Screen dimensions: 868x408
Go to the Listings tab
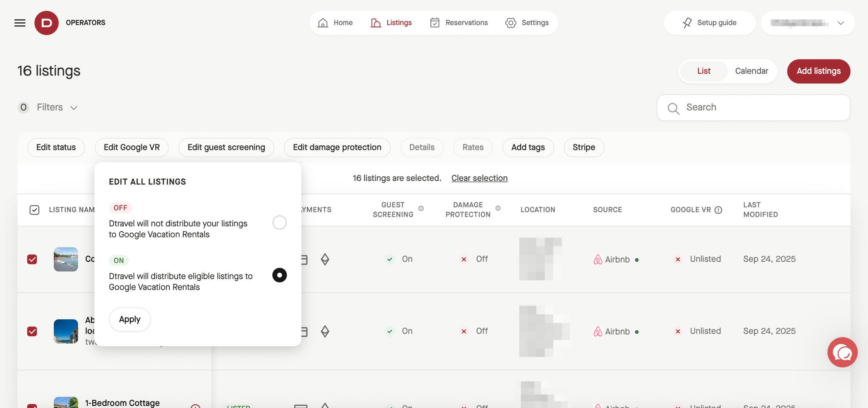pyautogui.click(x=391, y=23)
